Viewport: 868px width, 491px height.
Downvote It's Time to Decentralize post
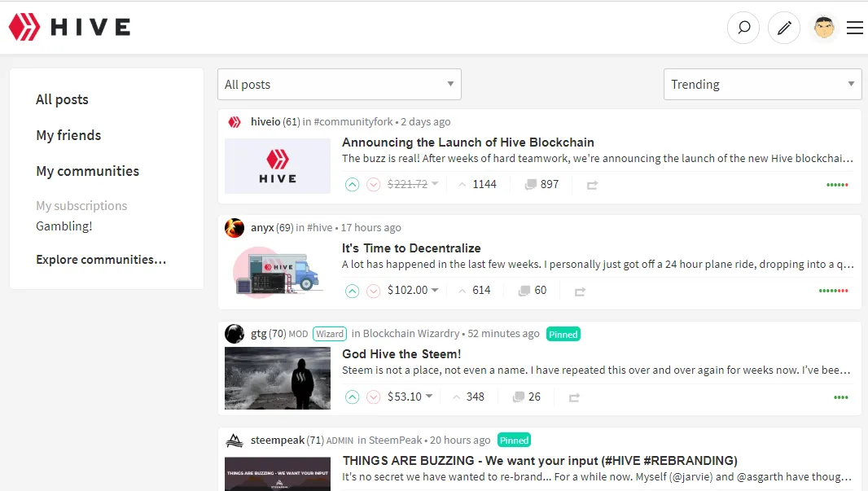[x=374, y=291]
